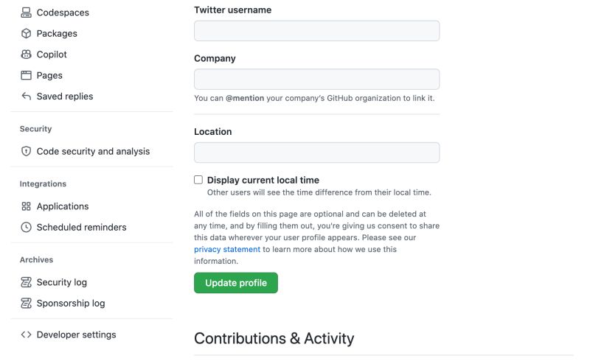Open Code security and analysis settings

pyautogui.click(x=93, y=151)
